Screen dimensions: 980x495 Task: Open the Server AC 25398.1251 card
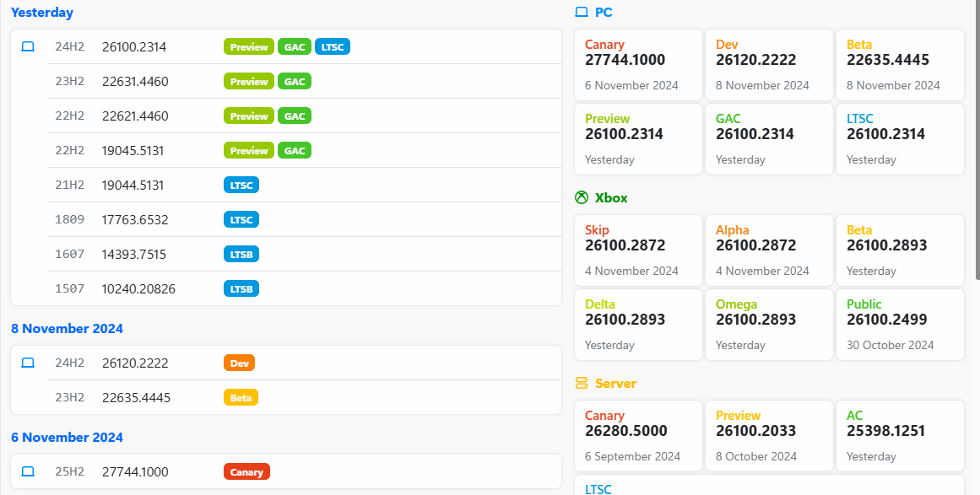coord(900,436)
